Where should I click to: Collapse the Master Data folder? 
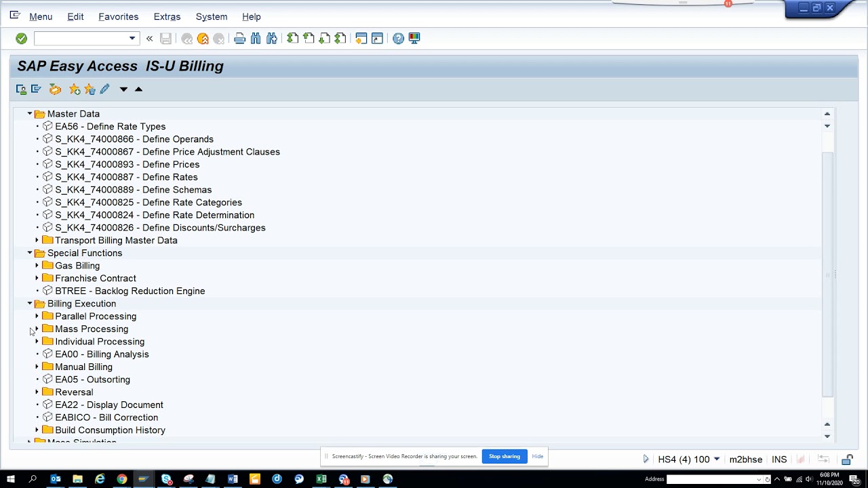click(30, 114)
